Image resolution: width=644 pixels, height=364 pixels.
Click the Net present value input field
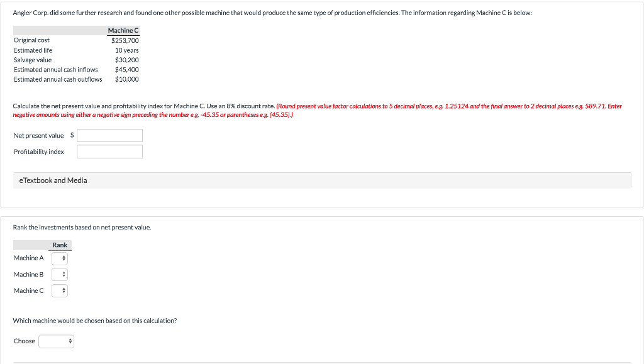109,135
